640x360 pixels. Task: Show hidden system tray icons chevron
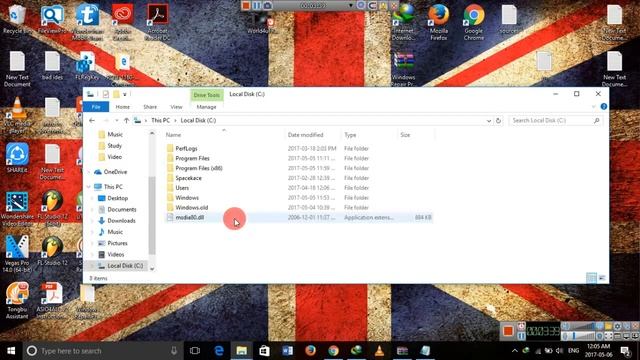coord(515,351)
